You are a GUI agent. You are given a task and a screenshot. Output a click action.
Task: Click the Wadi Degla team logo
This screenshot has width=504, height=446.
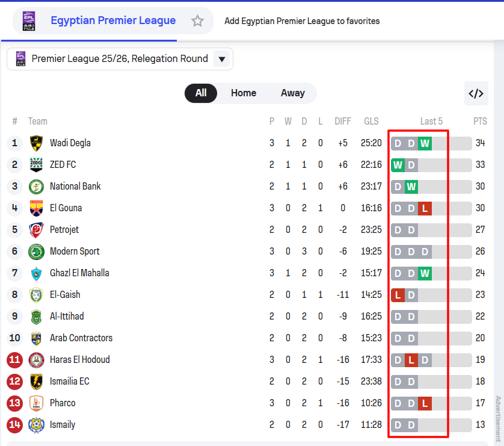(36, 143)
